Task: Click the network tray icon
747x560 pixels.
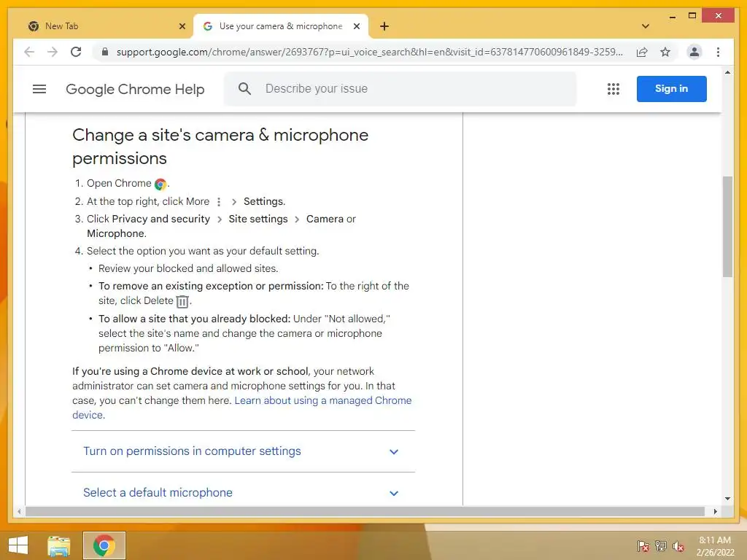Action: click(x=661, y=545)
